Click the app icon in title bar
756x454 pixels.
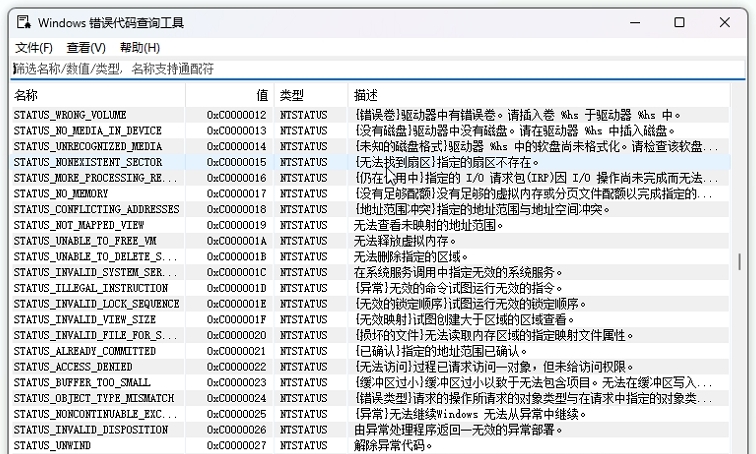(24, 22)
